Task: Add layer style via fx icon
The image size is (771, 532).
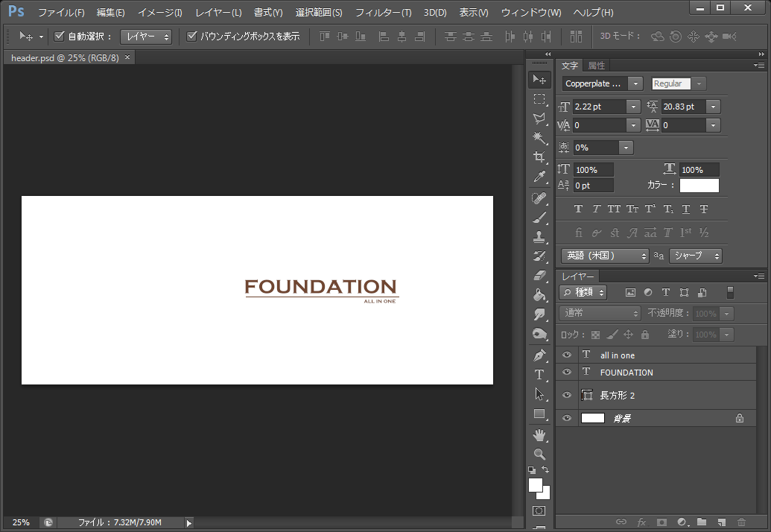Action: tap(641, 522)
